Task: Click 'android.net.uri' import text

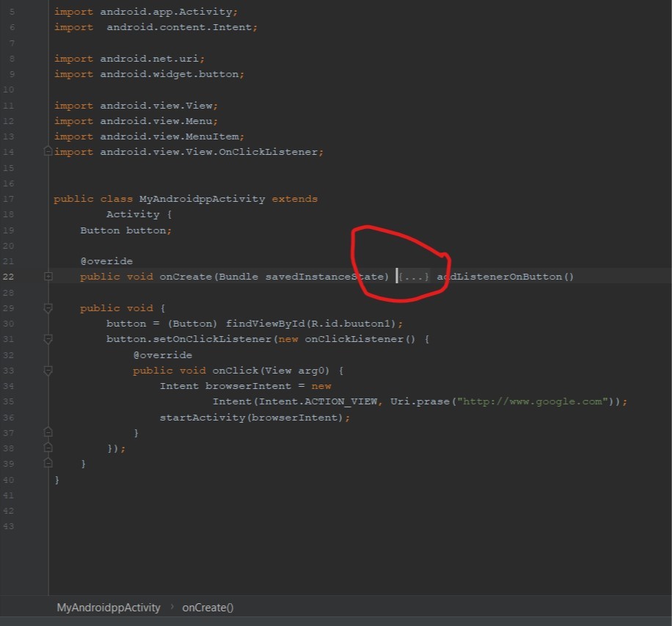Action: (149, 58)
